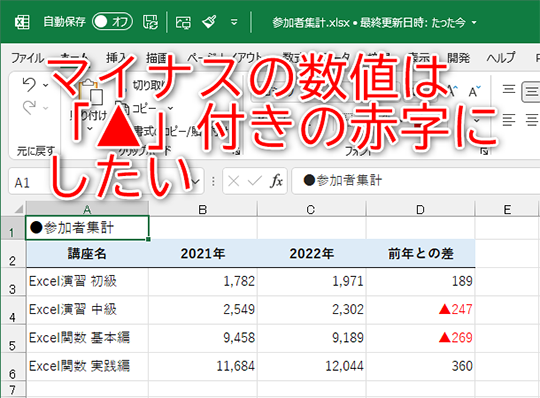Open the Font group dialog launcher
Viewport: 540px width, 398px height.
coord(484,151)
